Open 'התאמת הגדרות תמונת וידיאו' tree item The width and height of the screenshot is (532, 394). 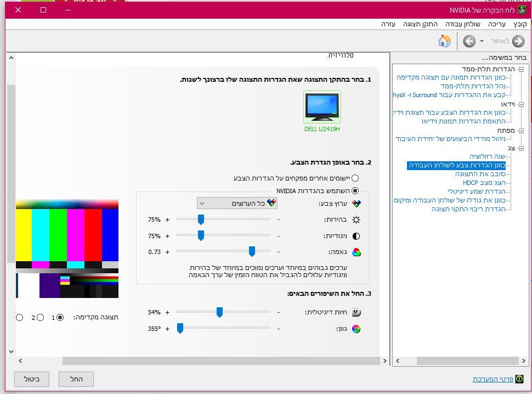click(463, 121)
